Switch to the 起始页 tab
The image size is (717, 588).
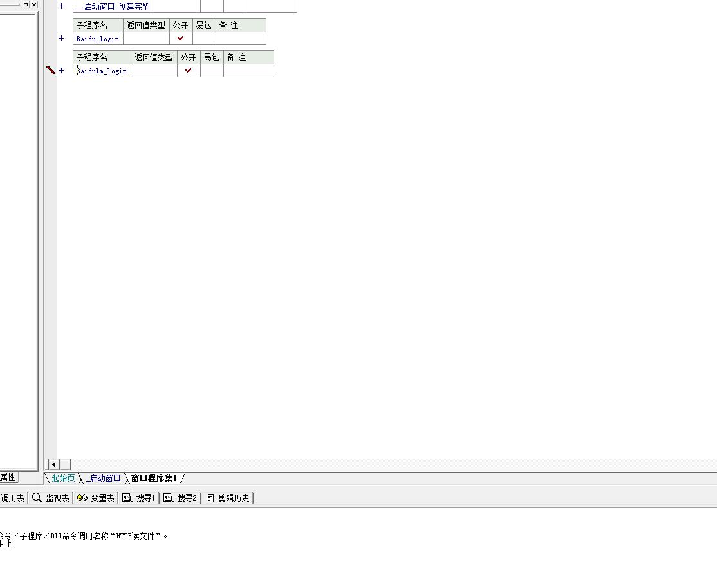tap(63, 478)
